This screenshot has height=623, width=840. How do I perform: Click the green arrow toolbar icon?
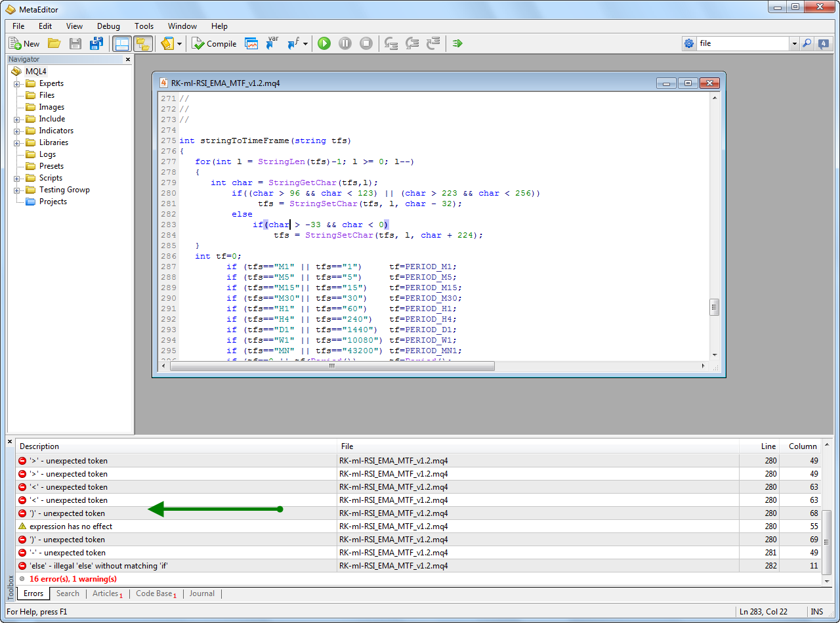click(458, 43)
